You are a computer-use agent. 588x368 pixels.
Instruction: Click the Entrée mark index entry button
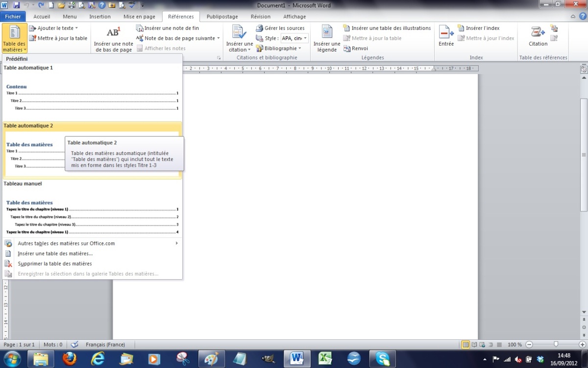coord(446,37)
